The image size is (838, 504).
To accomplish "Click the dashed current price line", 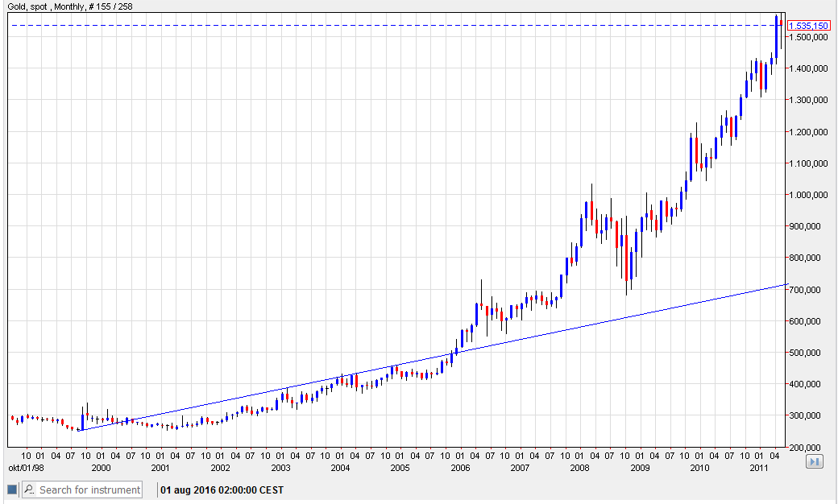I will 403,26.
